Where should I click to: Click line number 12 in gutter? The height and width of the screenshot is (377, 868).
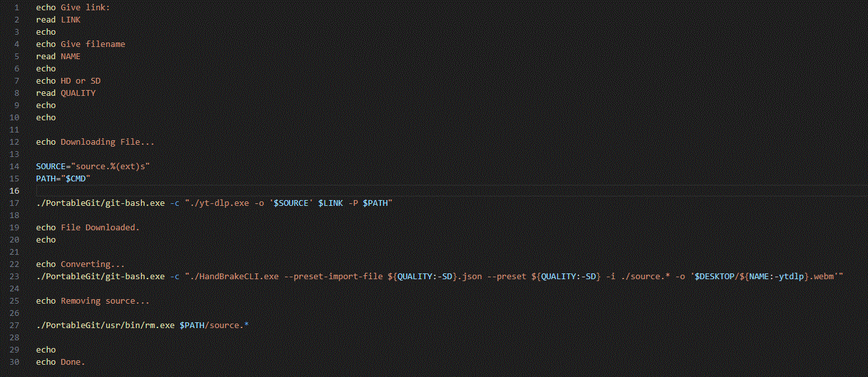tap(15, 142)
